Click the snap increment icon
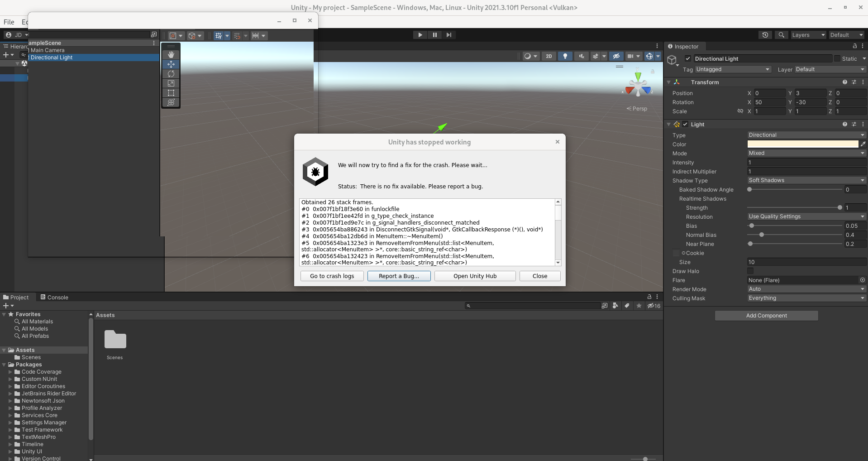Viewport: 868px width, 461px height. tap(255, 36)
